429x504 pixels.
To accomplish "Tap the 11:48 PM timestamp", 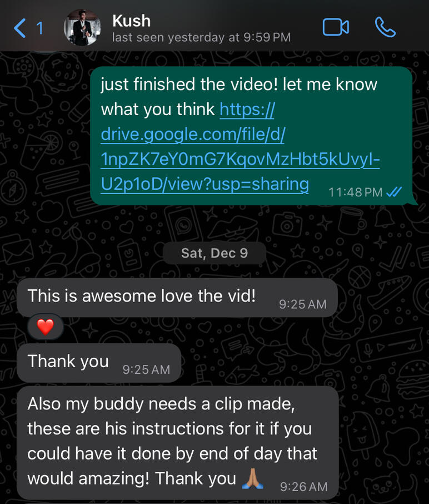I will [x=355, y=192].
